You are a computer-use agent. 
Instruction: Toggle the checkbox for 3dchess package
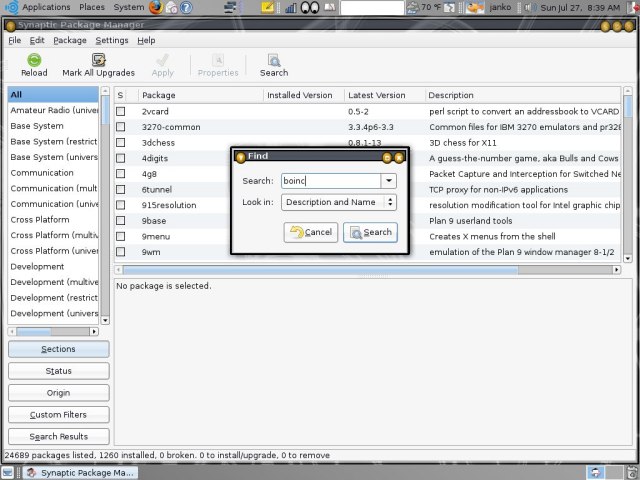pyautogui.click(x=120, y=142)
